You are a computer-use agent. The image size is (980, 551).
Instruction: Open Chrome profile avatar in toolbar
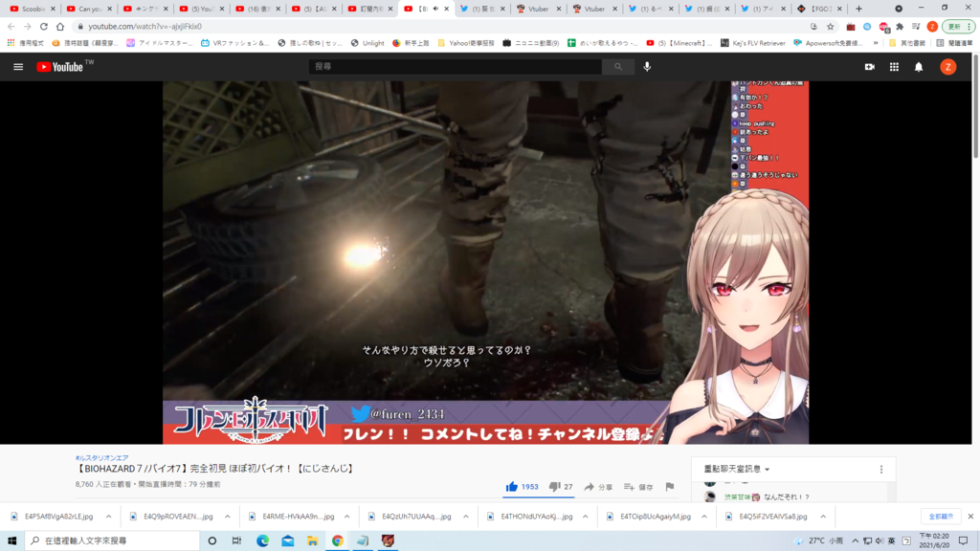[932, 26]
